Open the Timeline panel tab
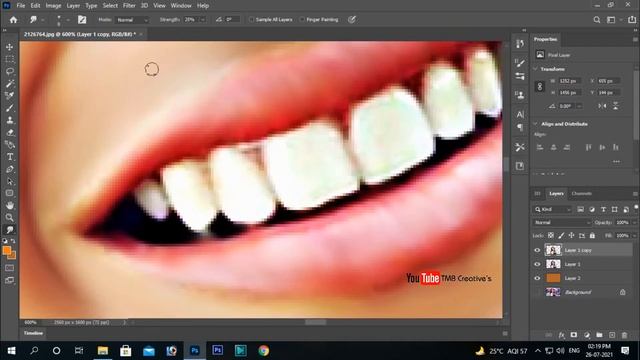The image size is (640, 360). pos(33,333)
